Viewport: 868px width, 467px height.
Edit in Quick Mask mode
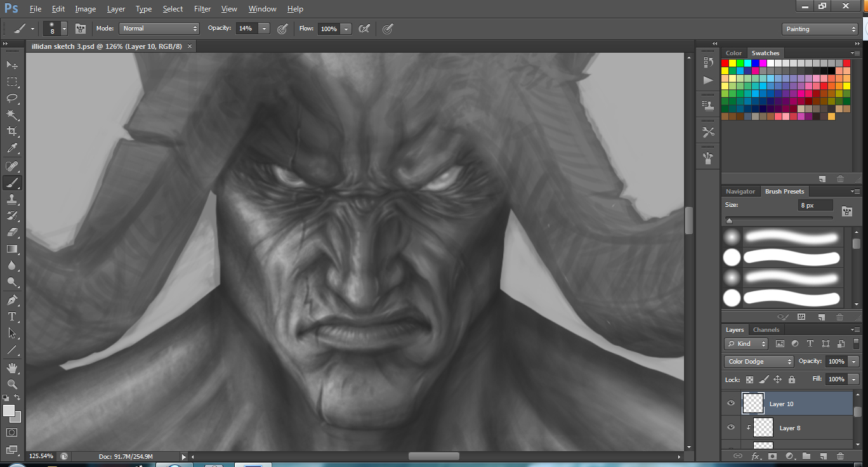12,433
